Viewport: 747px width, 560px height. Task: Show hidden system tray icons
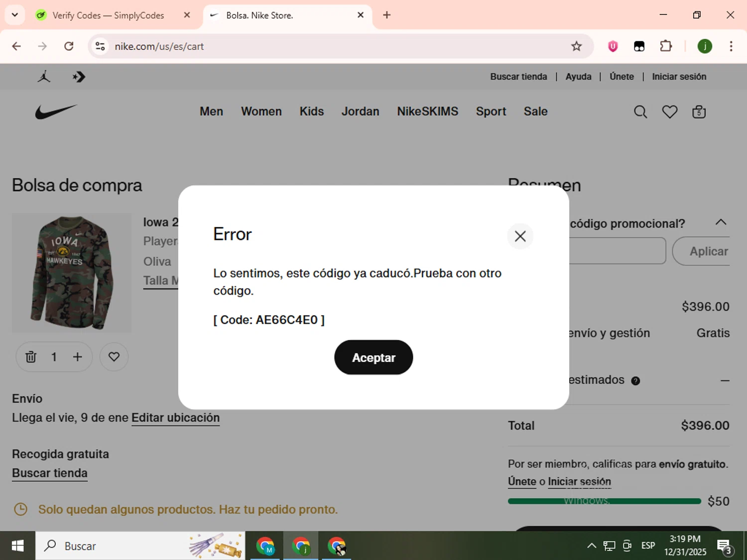591,546
